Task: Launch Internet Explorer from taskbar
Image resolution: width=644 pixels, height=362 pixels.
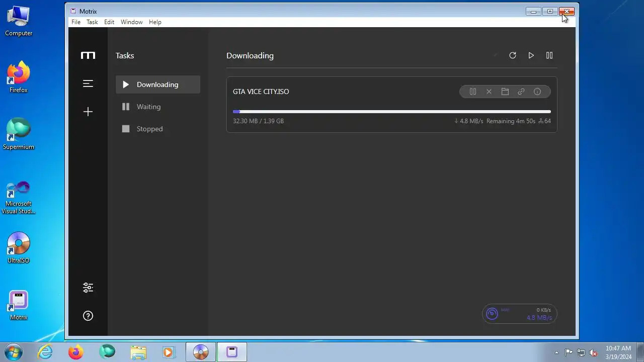Action: click(45, 352)
